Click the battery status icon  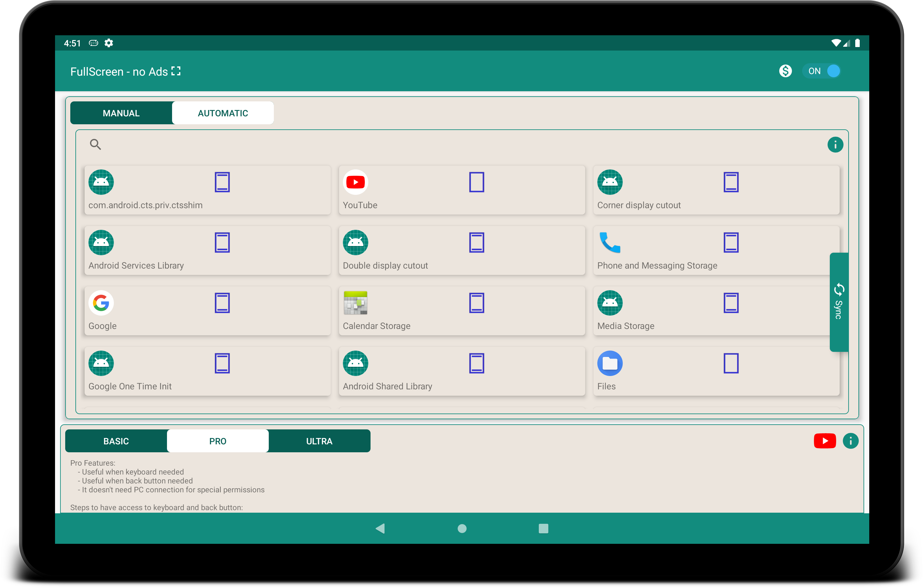pyautogui.click(x=857, y=43)
